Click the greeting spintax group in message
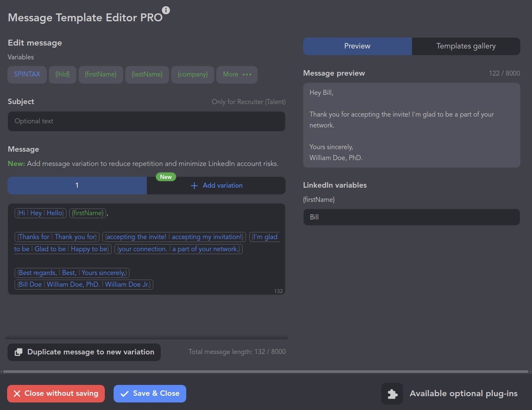The width and height of the screenshot is (532, 410). pos(41,213)
